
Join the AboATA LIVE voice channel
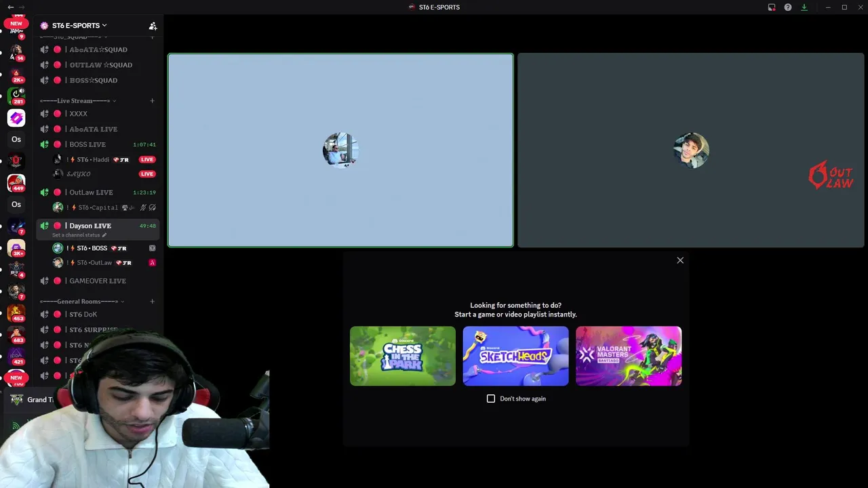[x=98, y=129]
